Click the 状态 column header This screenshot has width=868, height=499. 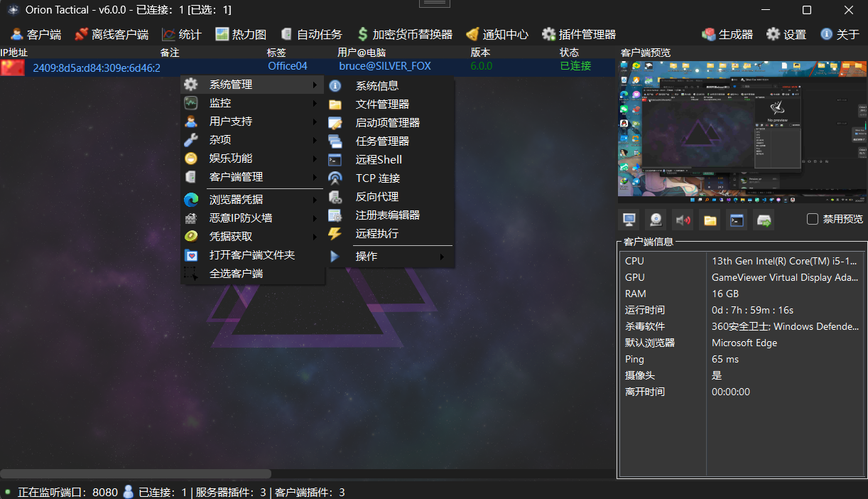[569, 53]
